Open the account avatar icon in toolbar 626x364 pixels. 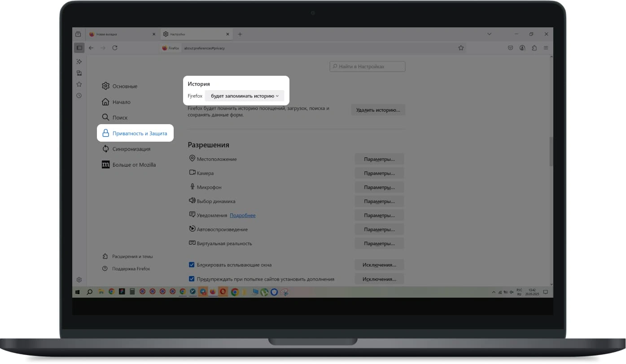click(x=522, y=48)
